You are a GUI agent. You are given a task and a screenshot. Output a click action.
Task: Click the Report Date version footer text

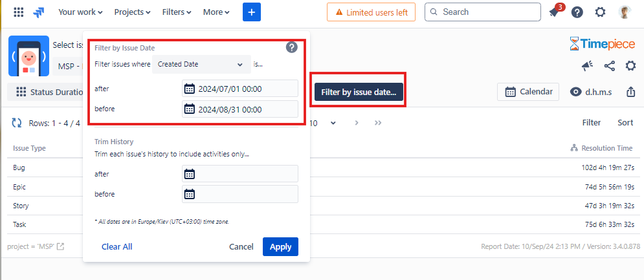(561, 247)
